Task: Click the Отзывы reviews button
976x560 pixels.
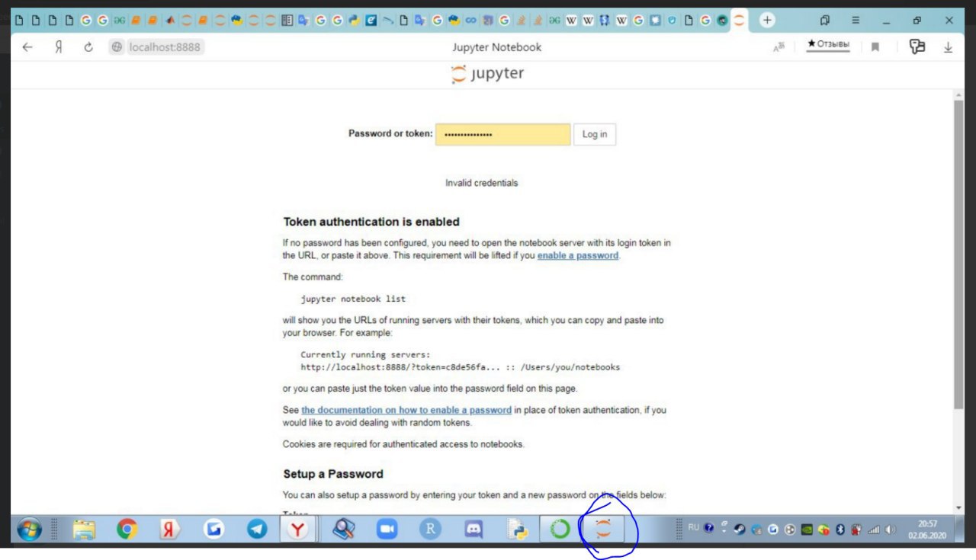Action: [x=828, y=45]
